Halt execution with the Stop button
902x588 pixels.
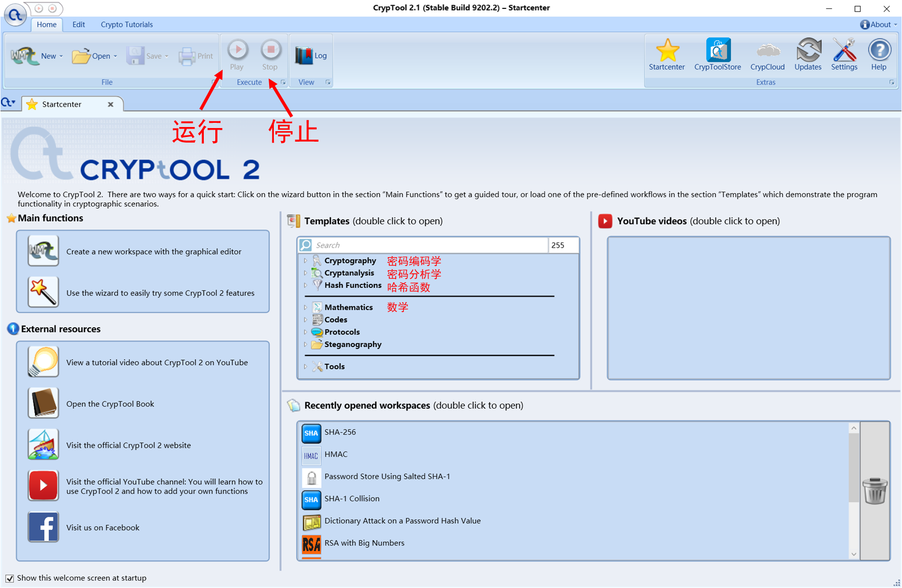(x=270, y=54)
